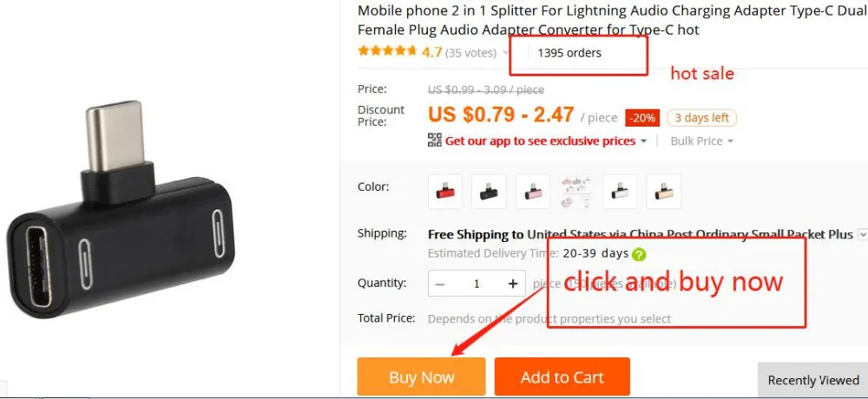Decrease quantity with the minus button
868x399 pixels.
[440, 284]
